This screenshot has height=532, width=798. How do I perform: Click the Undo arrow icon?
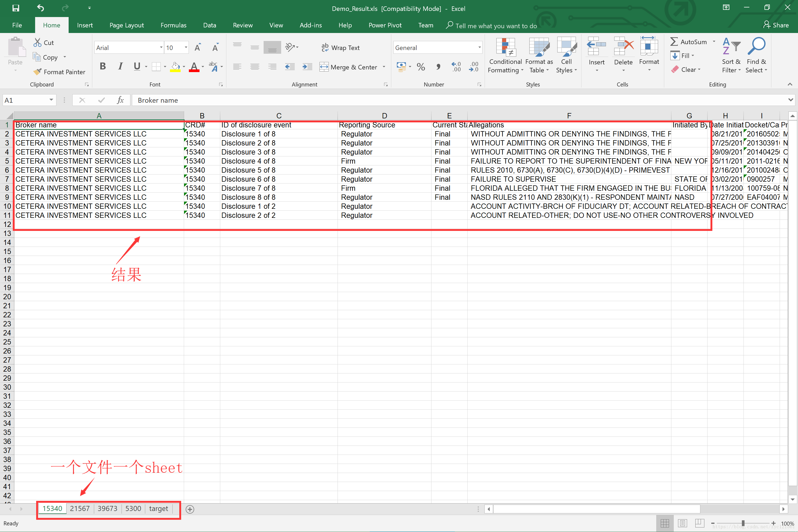pyautogui.click(x=41, y=8)
